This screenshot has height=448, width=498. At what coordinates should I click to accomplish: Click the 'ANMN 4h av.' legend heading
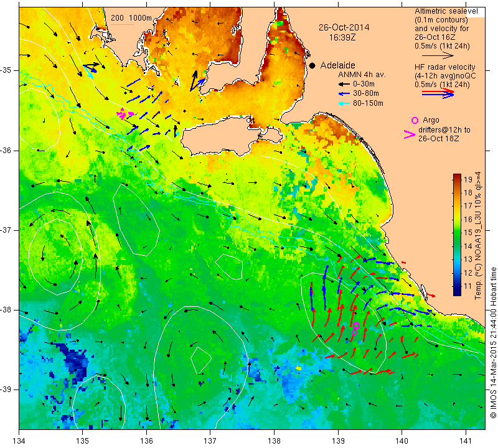(362, 75)
